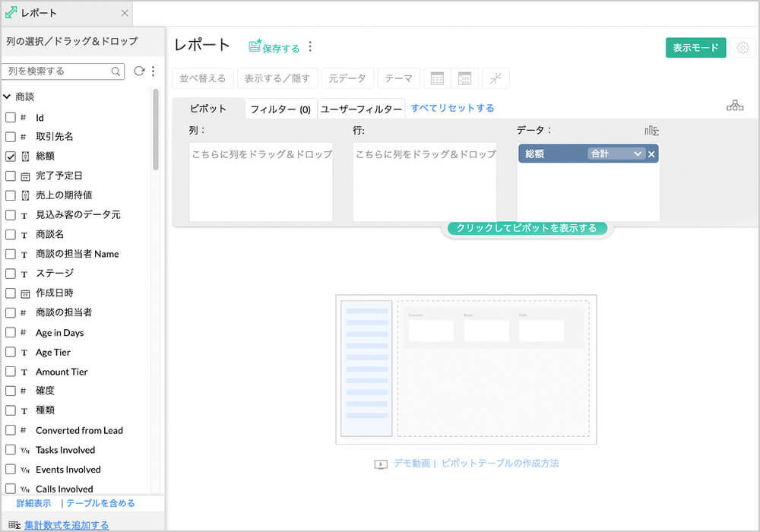760x532 pixels.
Task: Check the 取引先名 checkbox
Action: [10, 137]
